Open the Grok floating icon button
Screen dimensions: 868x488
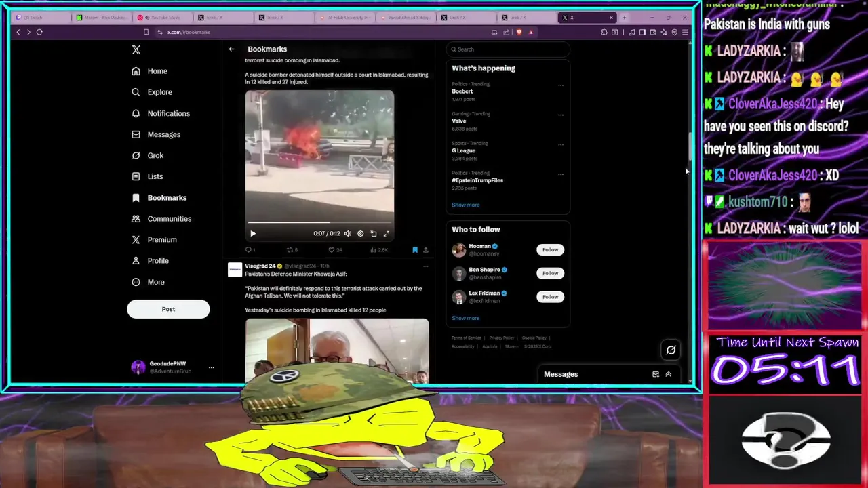pos(671,350)
